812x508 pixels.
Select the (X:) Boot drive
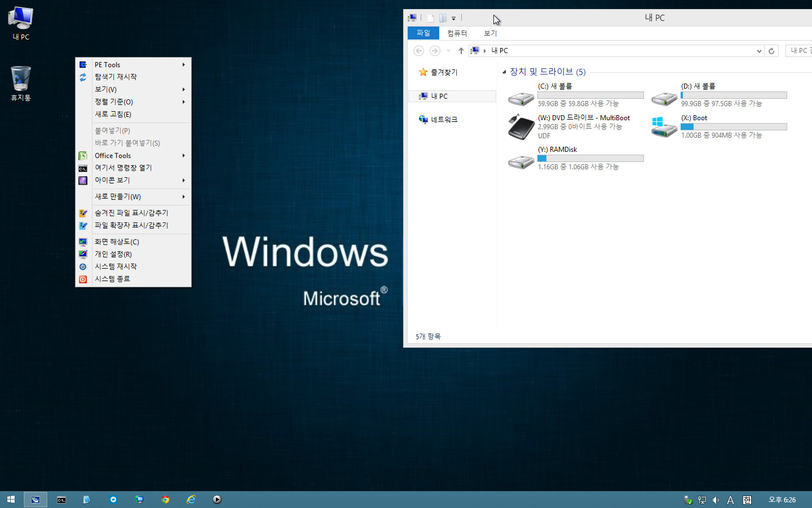(x=718, y=126)
